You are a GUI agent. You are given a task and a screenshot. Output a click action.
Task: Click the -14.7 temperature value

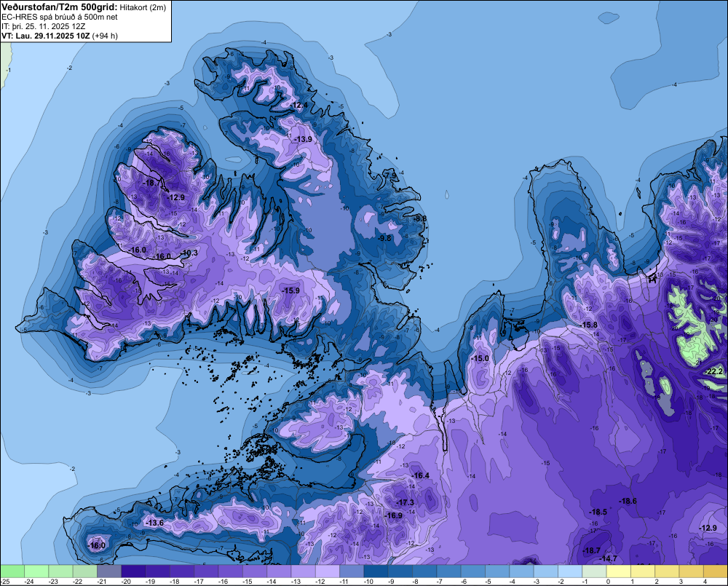point(609,558)
